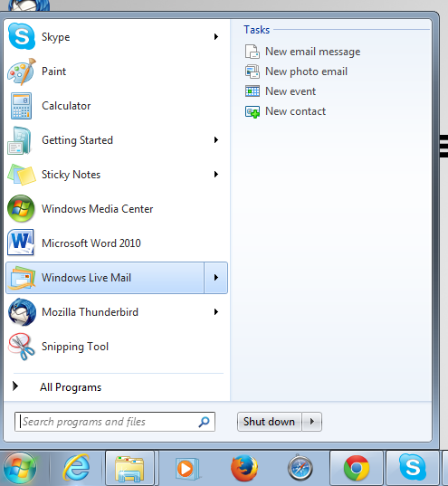Select Windows Media Center entry
448x486 pixels.
(116, 208)
